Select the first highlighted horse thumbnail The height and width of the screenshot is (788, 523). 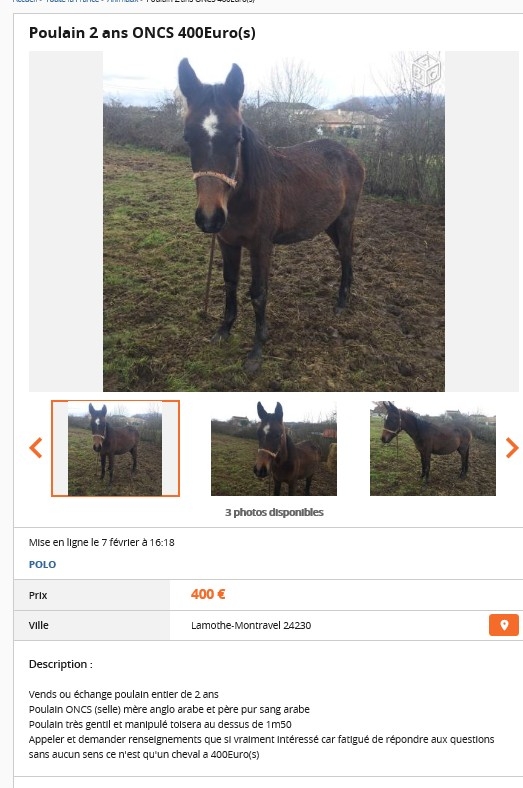[115, 448]
